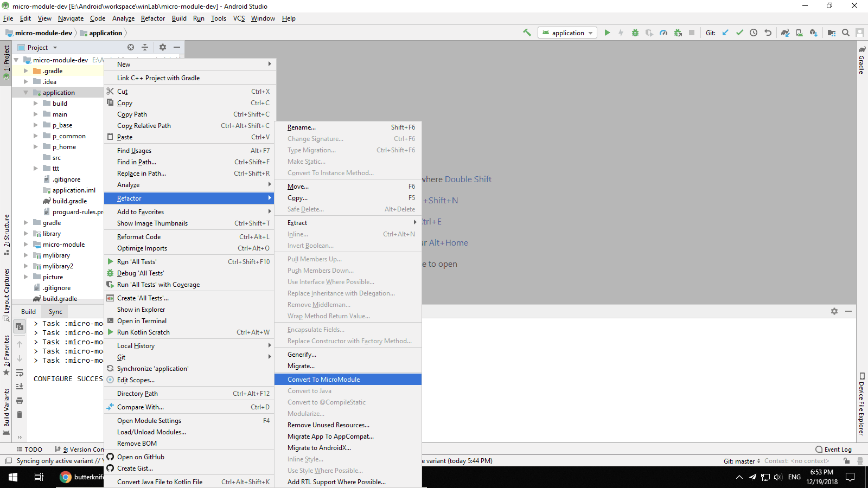Open the application run configuration dropdown

pos(567,33)
